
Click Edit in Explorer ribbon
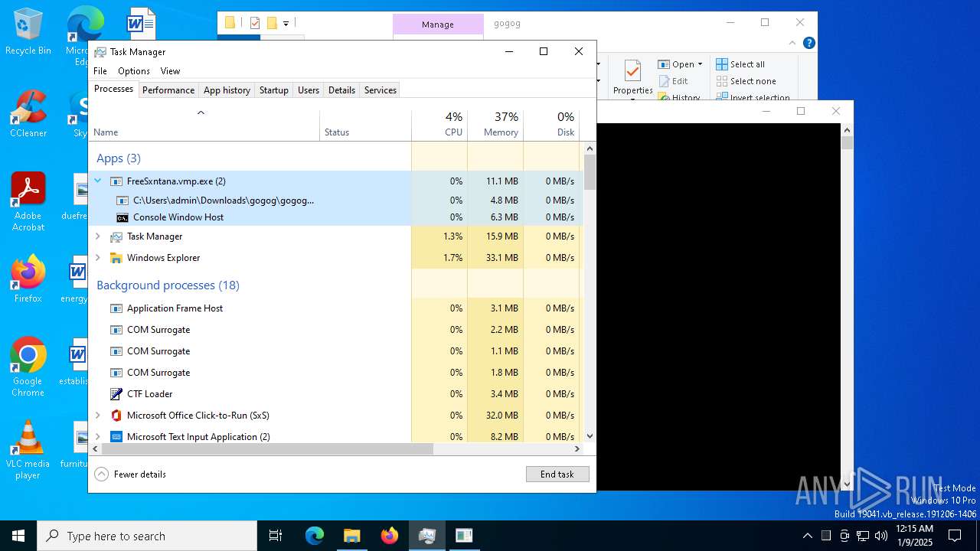[x=673, y=81]
